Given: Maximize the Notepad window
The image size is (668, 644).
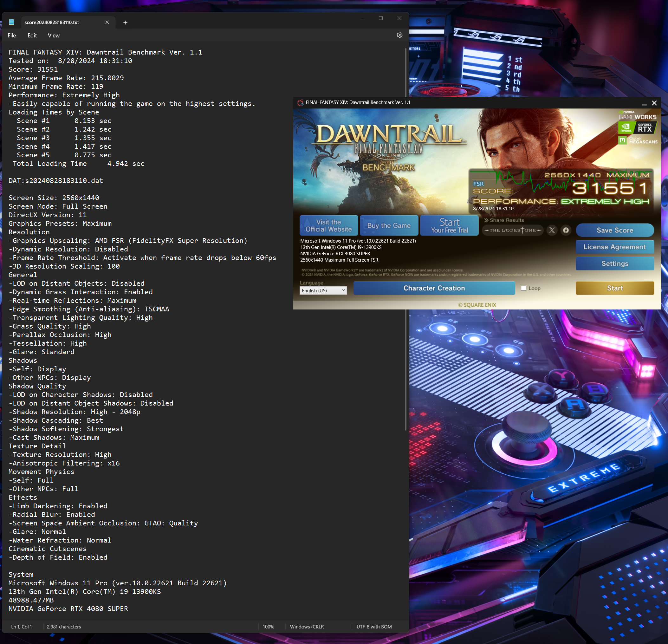Looking at the screenshot, I should tap(381, 18).
